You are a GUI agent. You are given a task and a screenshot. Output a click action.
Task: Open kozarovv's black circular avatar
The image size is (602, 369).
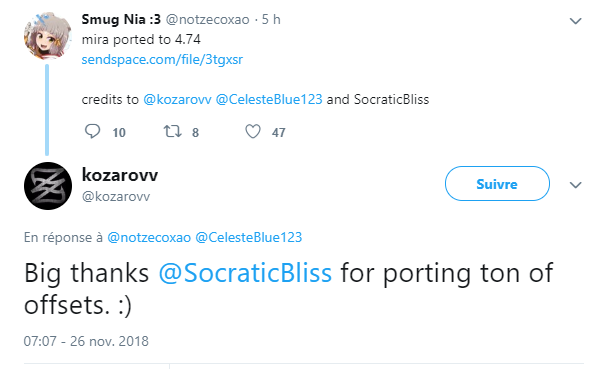pos(48,186)
